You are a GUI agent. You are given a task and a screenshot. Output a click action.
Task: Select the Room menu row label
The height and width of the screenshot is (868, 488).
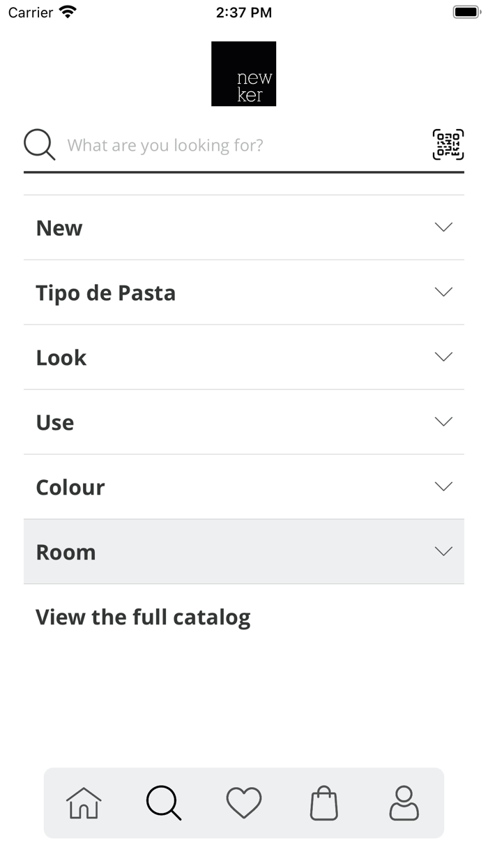click(66, 553)
